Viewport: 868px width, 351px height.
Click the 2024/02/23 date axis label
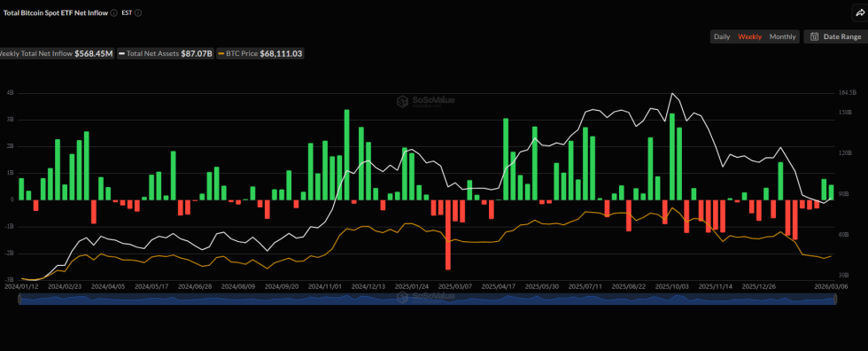click(64, 287)
